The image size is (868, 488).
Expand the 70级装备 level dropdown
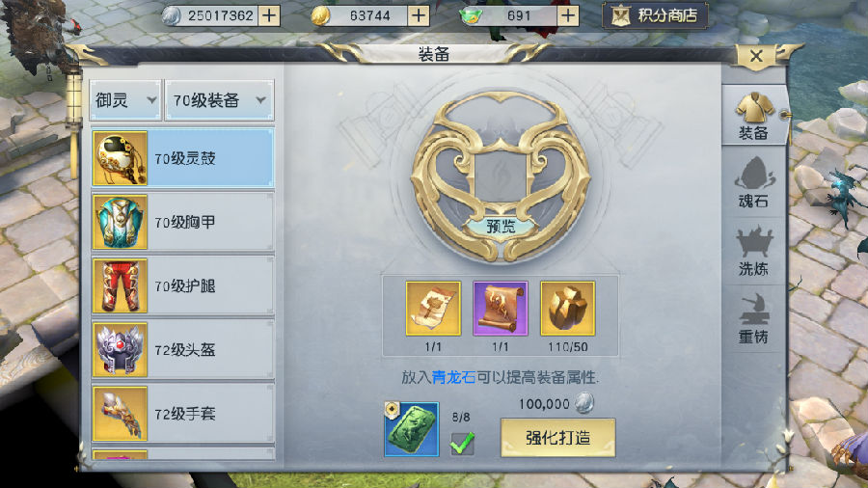(219, 100)
